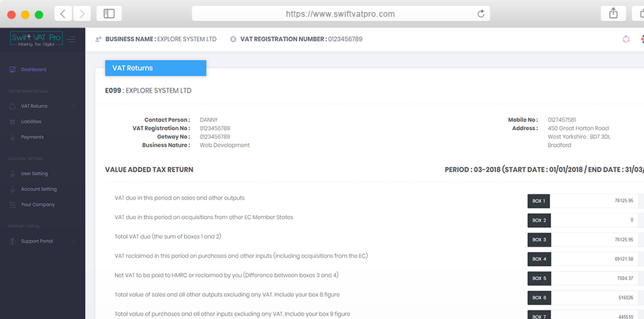Click the hamburger menu icon beside the logo
Image resolution: width=644 pixels, height=319 pixels.
tap(71, 40)
